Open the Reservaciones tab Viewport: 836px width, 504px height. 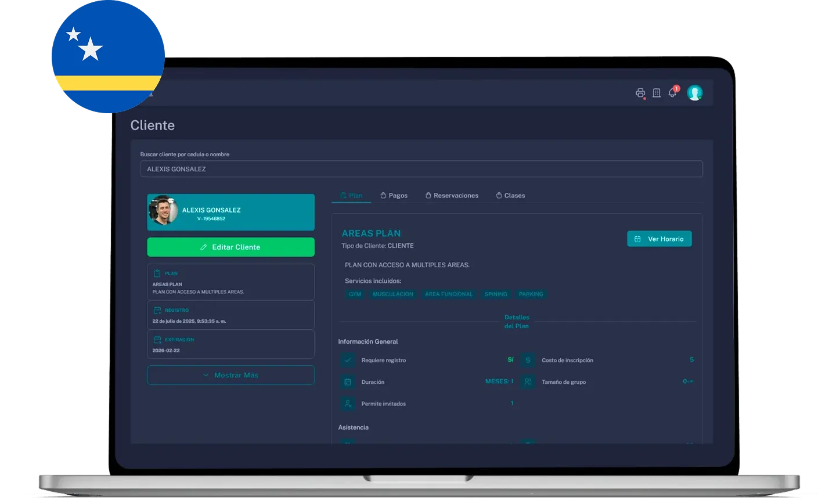click(452, 196)
